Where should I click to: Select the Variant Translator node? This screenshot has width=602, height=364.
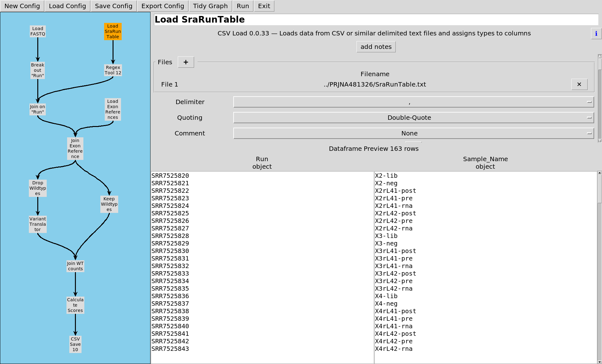38,224
